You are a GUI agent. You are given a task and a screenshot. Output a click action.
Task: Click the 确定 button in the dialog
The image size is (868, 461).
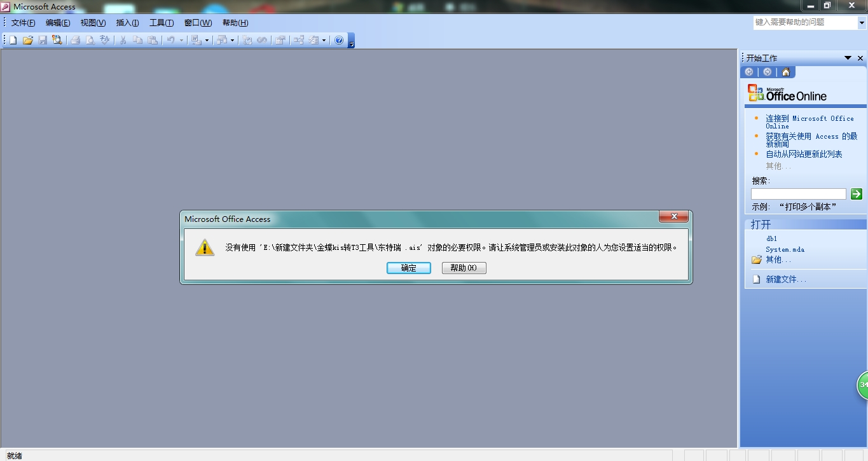click(x=409, y=268)
